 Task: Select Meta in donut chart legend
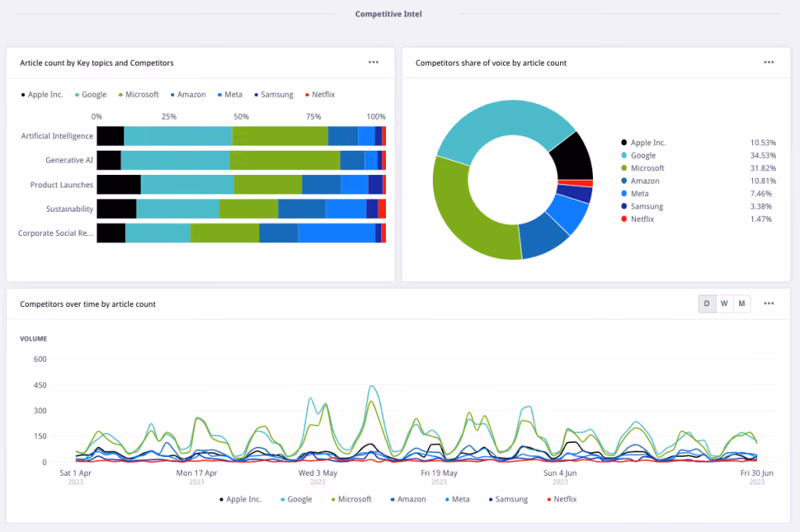point(635,193)
